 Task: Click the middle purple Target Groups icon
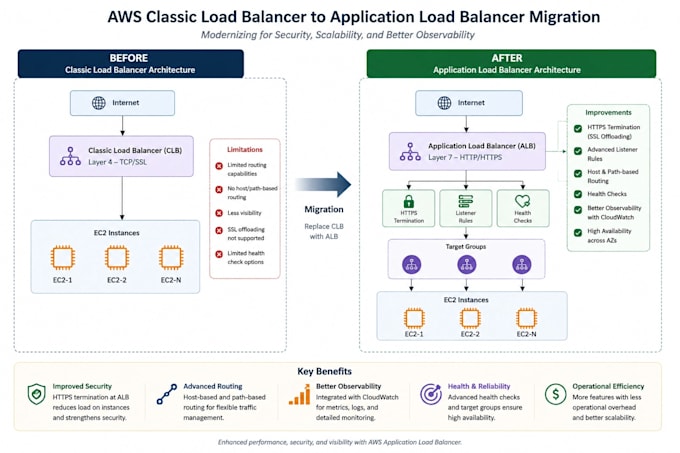click(467, 264)
